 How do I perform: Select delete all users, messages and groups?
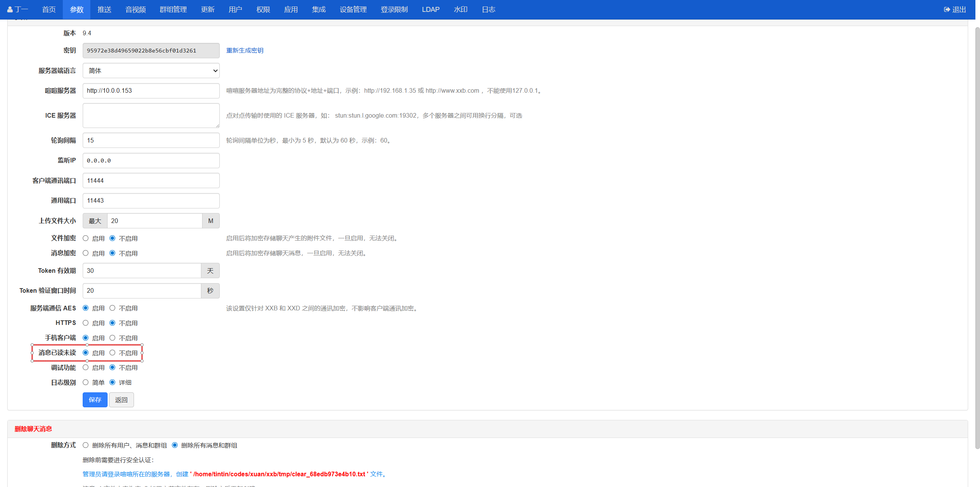click(86, 445)
